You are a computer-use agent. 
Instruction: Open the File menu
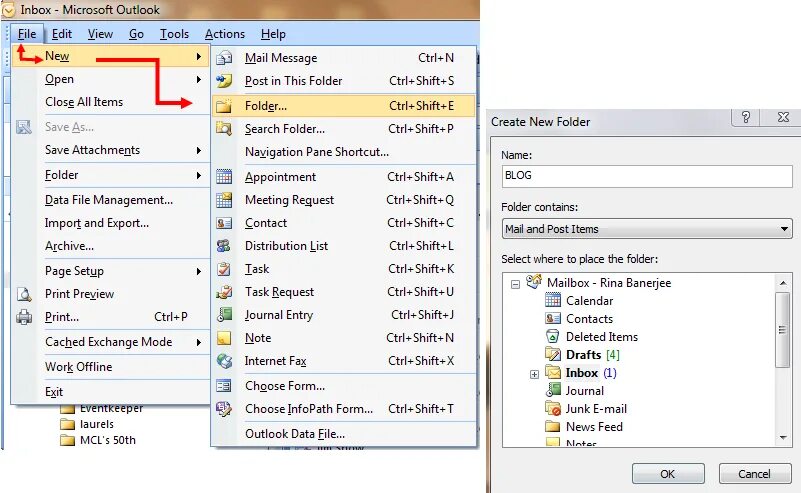click(27, 34)
